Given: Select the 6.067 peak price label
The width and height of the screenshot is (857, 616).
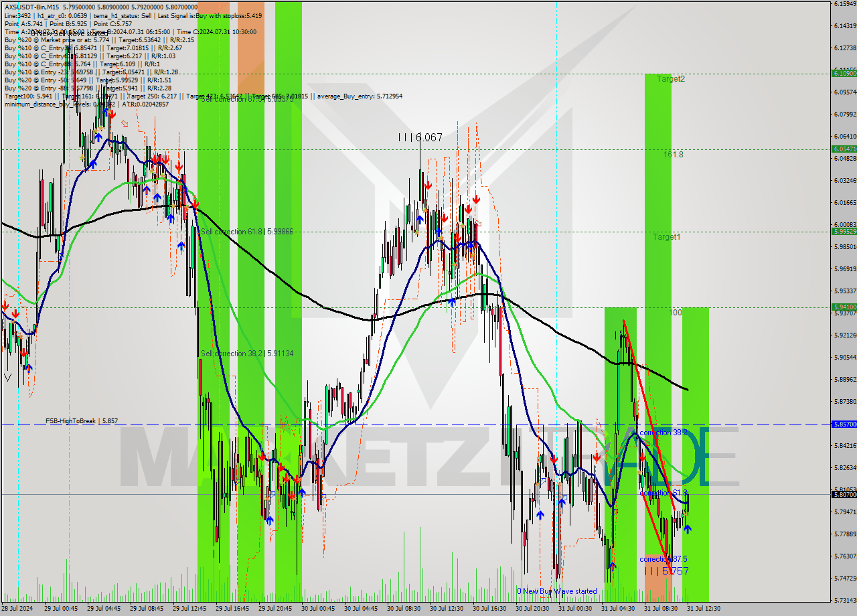Looking at the screenshot, I should point(420,137).
